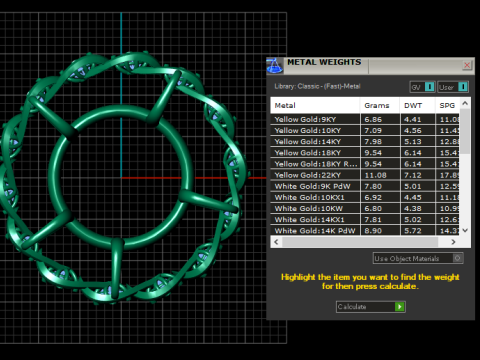
Task: Click DWT value 4.38
Action: (413, 209)
